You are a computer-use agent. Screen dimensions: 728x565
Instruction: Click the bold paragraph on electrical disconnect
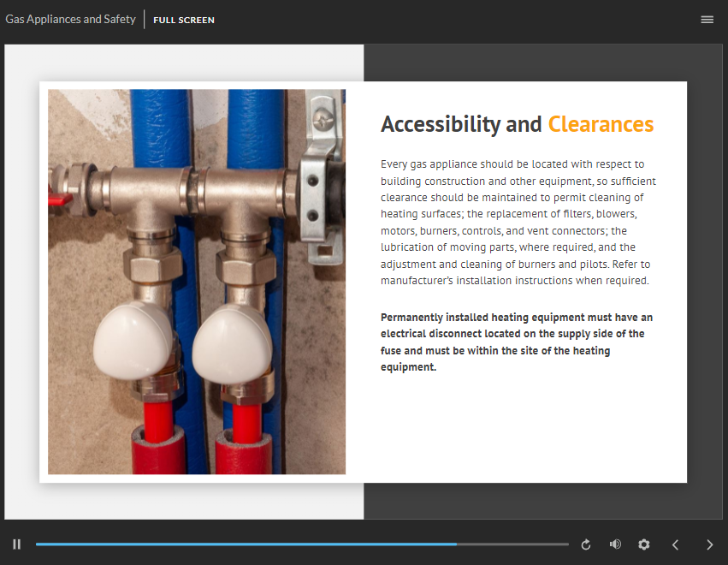pyautogui.click(x=517, y=342)
